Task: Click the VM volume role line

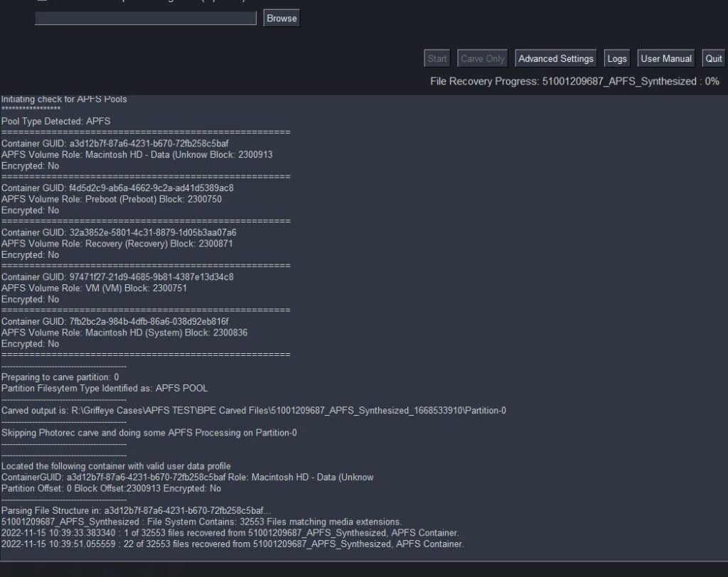Action: tap(95, 288)
